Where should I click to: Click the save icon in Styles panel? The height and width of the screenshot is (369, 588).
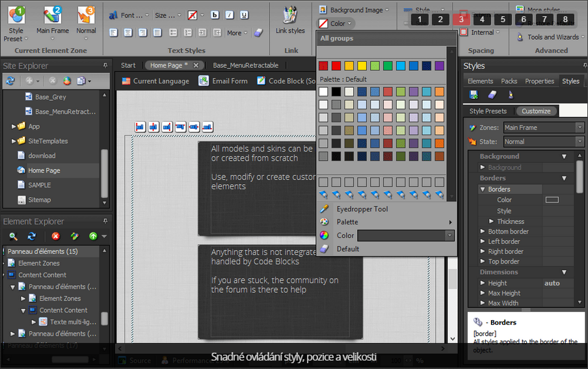click(474, 94)
